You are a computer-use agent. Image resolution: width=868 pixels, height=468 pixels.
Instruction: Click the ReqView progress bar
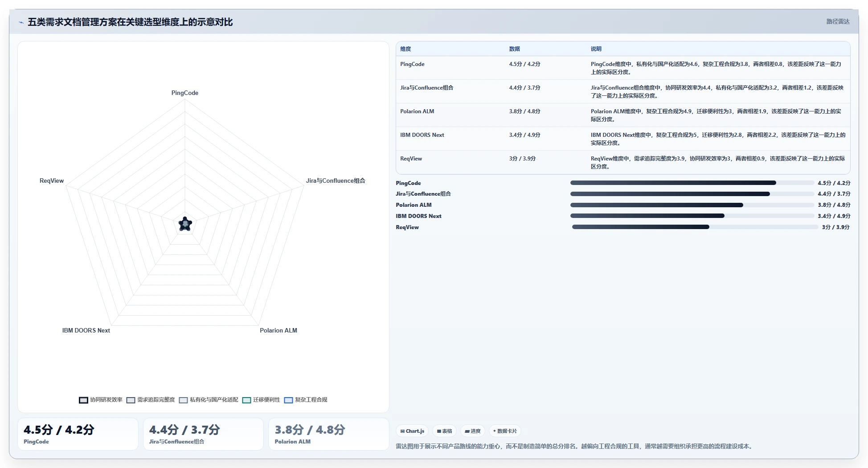695,227
